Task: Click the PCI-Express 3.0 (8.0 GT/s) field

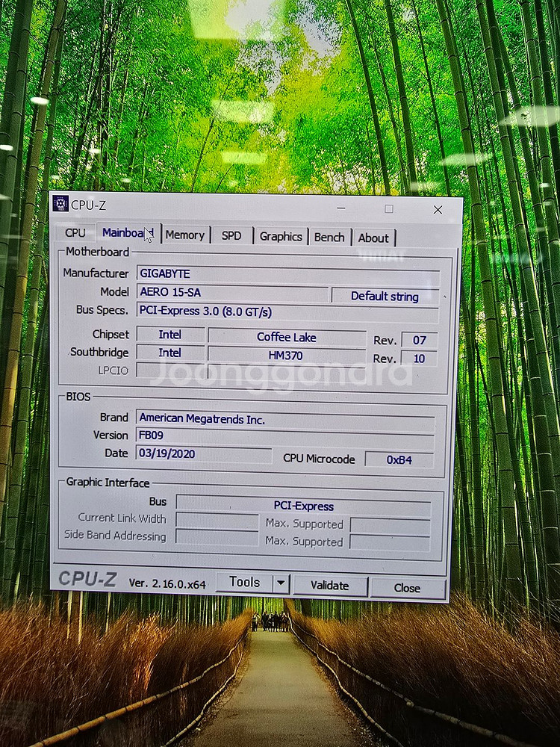Action: pyautogui.click(x=287, y=312)
